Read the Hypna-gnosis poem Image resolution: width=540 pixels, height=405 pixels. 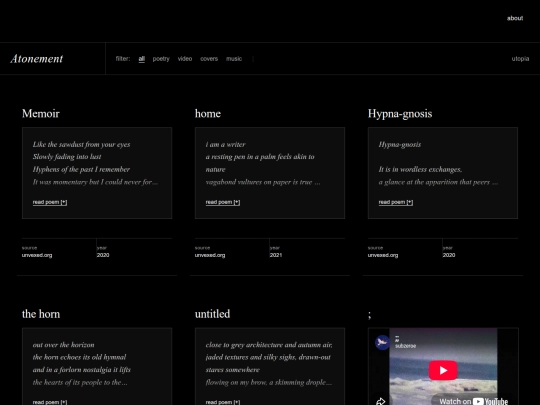tap(396, 202)
